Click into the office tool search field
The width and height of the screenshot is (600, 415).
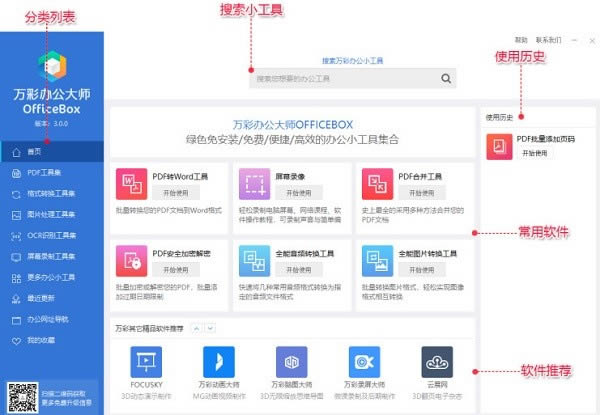coord(340,77)
